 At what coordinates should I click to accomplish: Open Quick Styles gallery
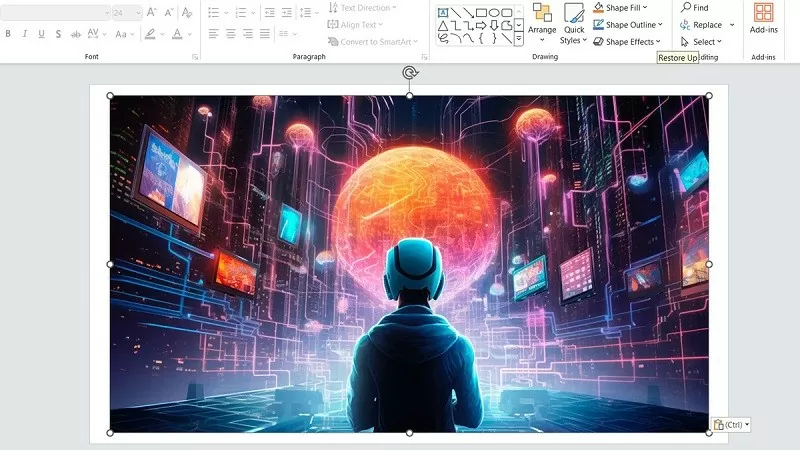point(573,23)
